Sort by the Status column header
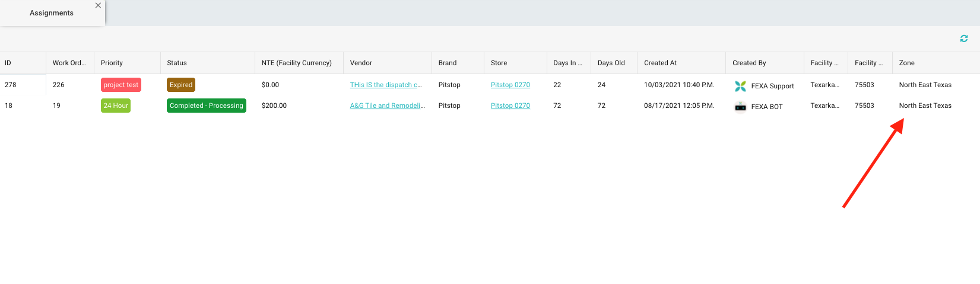 [x=177, y=63]
